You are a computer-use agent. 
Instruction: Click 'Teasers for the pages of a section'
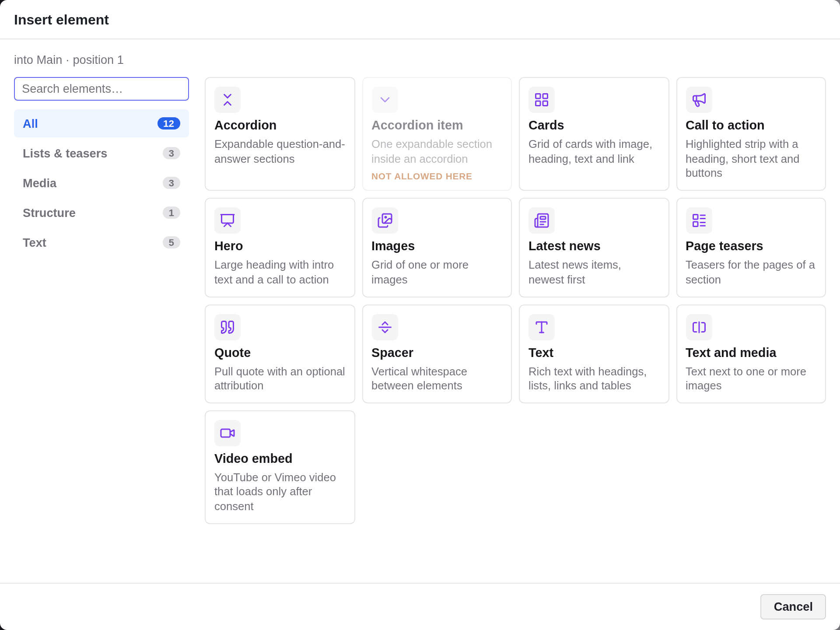pos(750,272)
